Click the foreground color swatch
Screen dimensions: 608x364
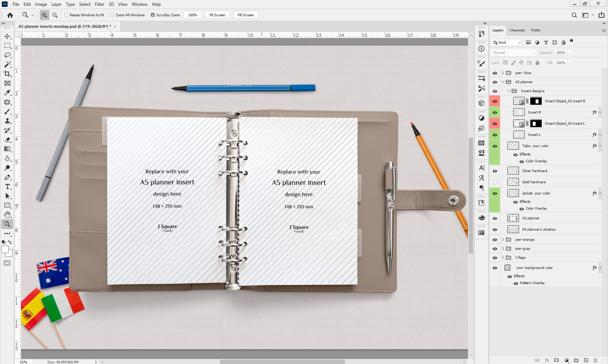[x=5, y=249]
